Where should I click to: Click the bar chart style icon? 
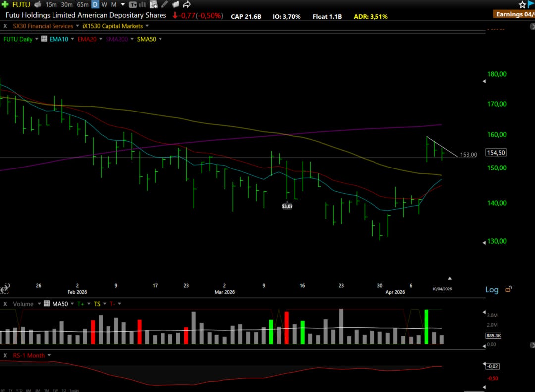pos(142,5)
